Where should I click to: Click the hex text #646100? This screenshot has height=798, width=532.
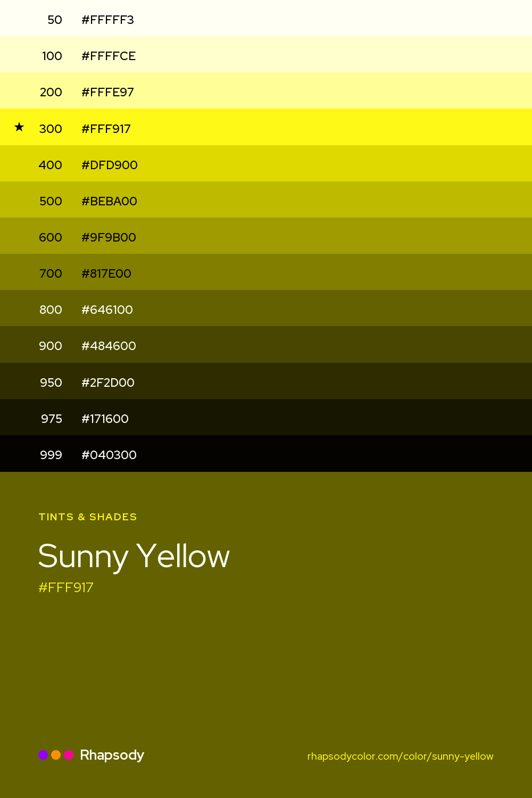(107, 310)
